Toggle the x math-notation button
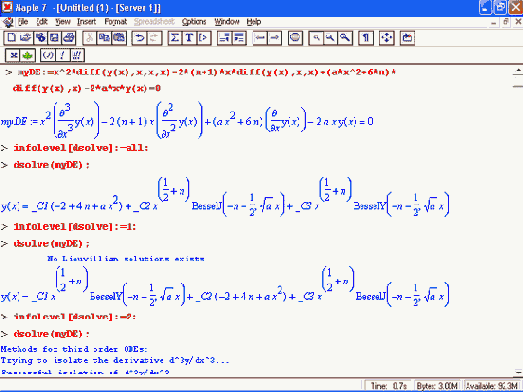This screenshot has height=392, width=523. [x=13, y=55]
